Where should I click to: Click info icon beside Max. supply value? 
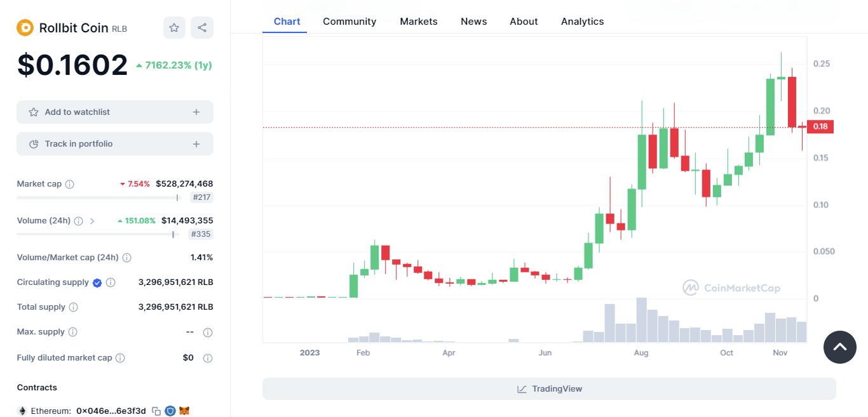pos(208,332)
